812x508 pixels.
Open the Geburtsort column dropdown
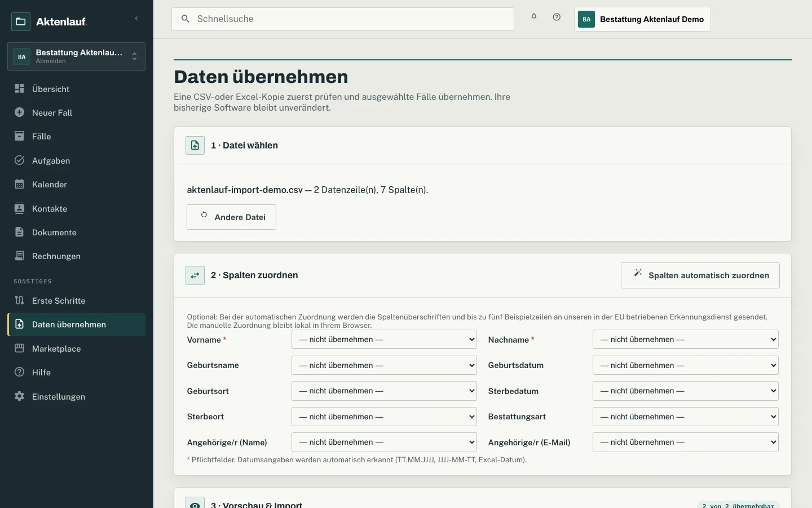point(384,391)
